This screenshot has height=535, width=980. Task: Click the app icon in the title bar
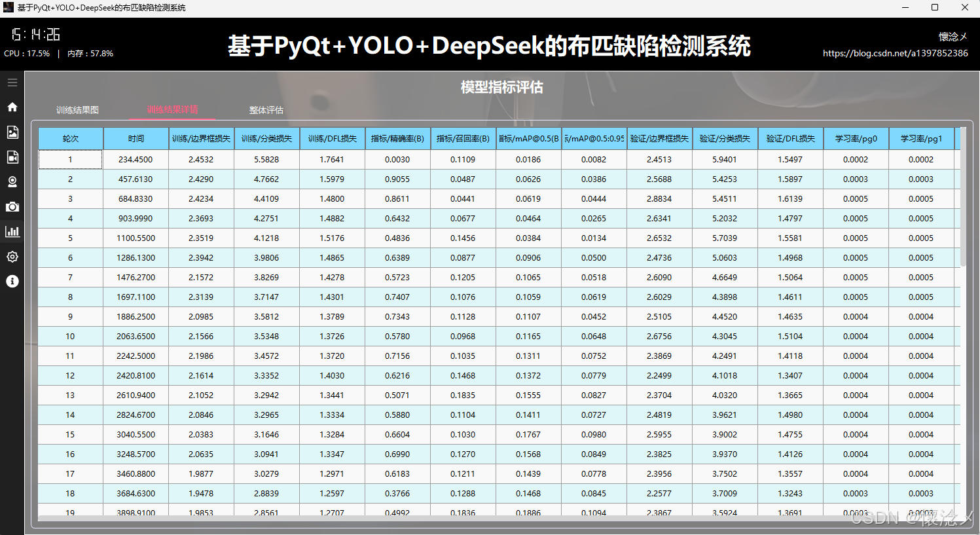[x=9, y=8]
